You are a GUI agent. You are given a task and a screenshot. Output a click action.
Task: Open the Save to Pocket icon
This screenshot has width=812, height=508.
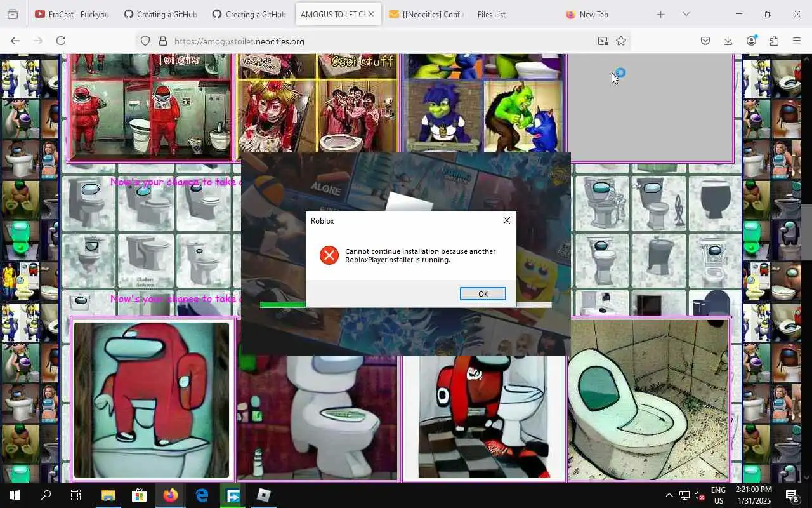click(705, 41)
